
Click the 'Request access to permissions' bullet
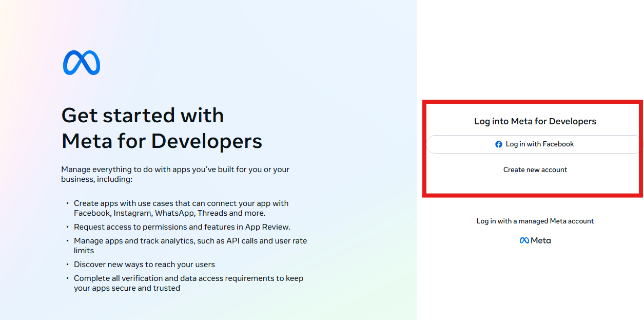[x=182, y=227]
